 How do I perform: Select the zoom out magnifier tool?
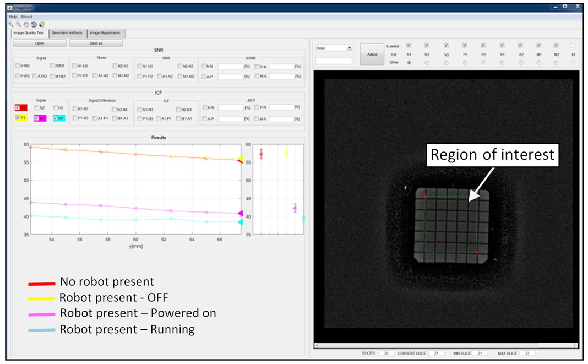(18, 24)
